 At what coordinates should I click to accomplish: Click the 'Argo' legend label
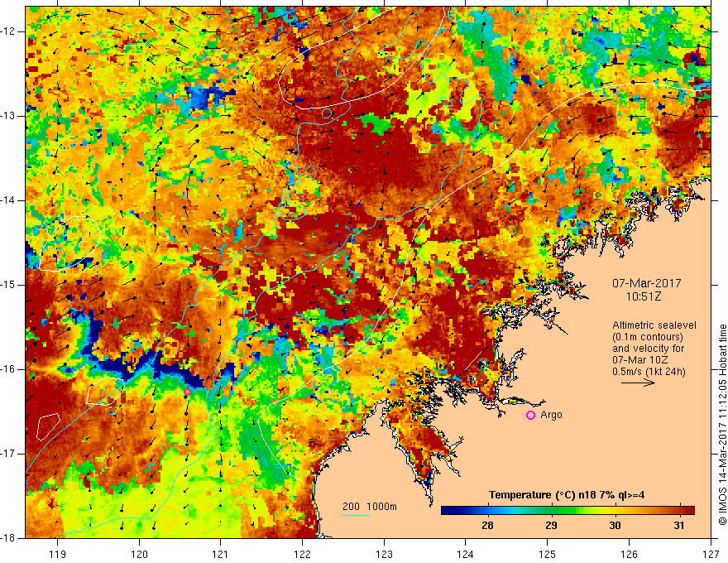tap(551, 415)
